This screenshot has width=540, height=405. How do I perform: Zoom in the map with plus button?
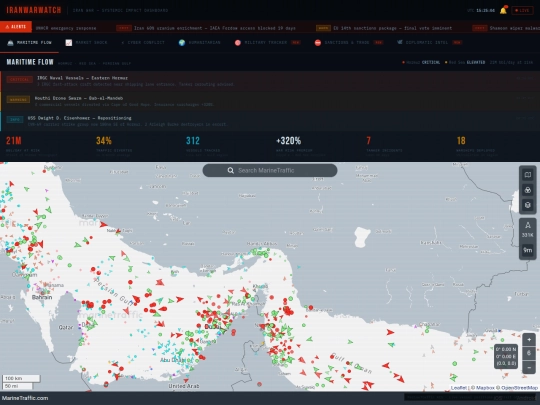pyautogui.click(x=529, y=340)
